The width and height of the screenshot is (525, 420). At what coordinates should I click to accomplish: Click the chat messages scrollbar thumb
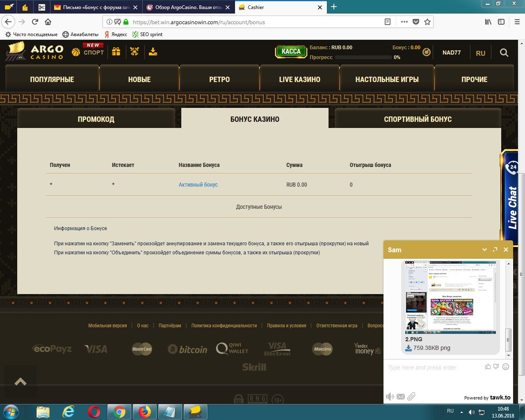point(509,340)
